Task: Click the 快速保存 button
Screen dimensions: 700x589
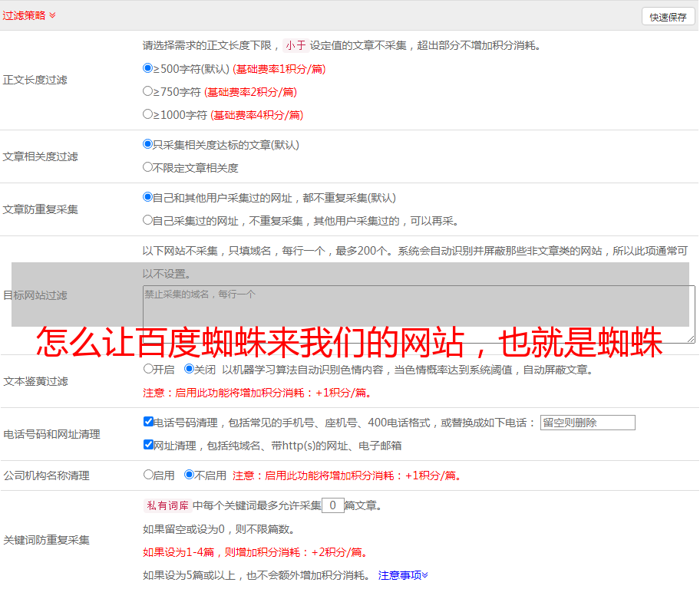Action: (x=668, y=17)
